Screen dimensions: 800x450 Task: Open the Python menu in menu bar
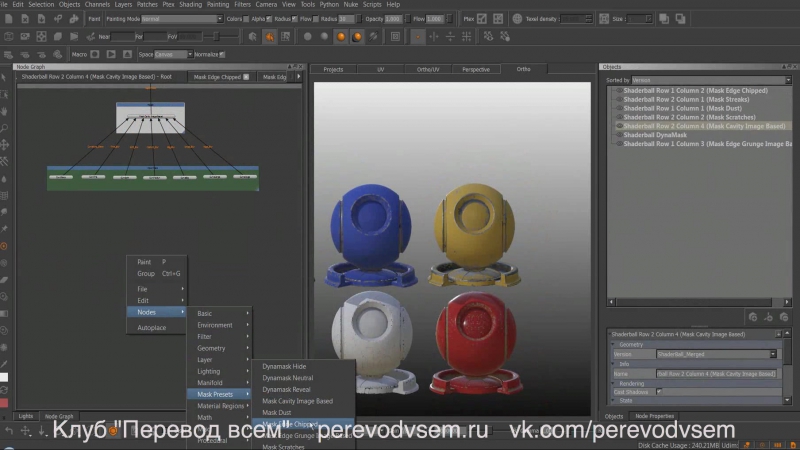tap(329, 5)
